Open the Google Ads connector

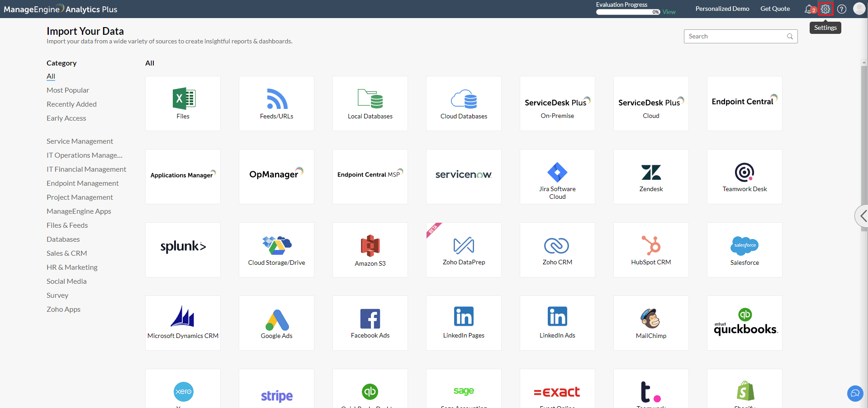point(276,323)
